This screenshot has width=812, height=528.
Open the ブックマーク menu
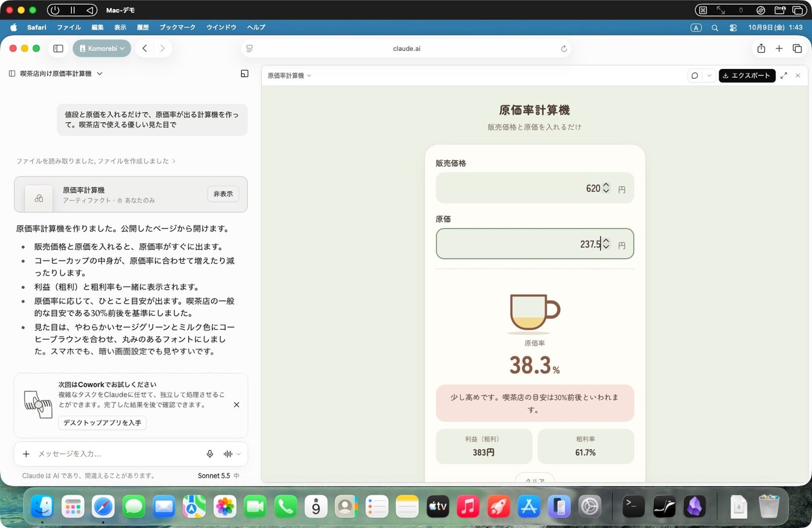point(177,27)
